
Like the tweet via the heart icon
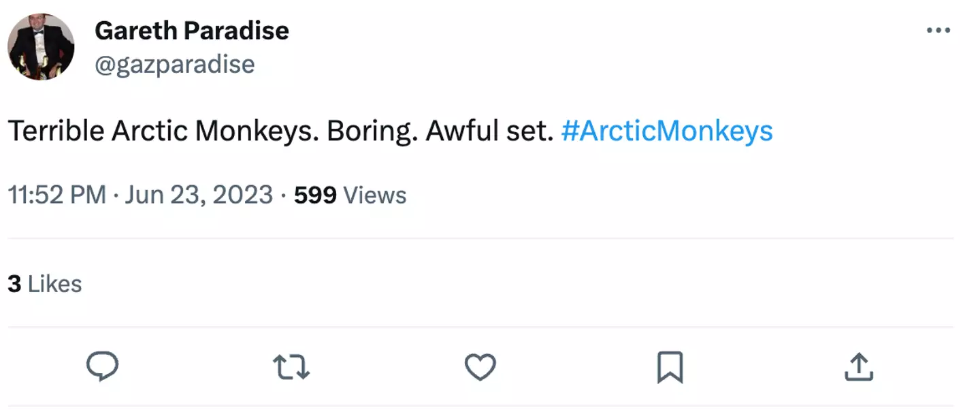point(480,367)
